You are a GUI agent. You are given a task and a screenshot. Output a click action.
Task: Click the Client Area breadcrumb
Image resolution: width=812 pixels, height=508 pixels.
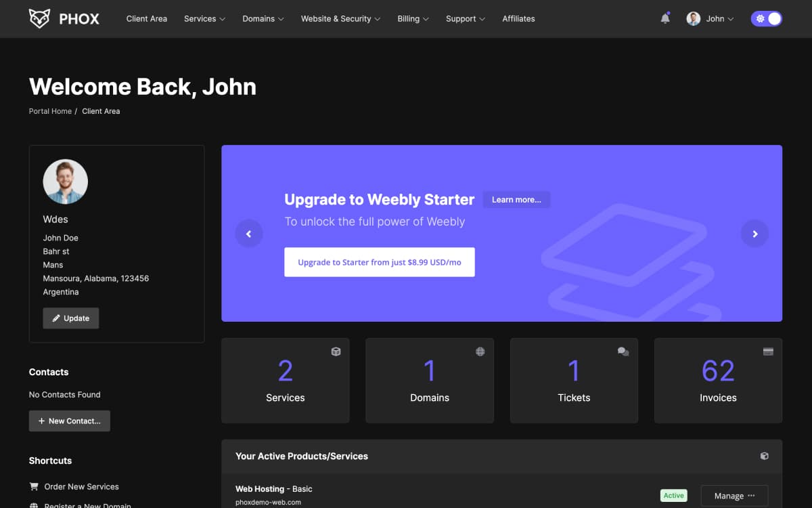(101, 111)
